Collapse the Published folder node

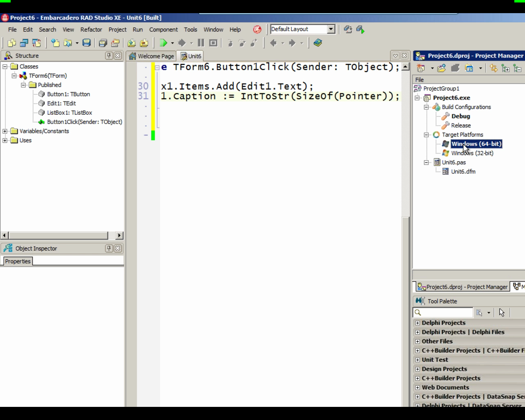tap(23, 85)
